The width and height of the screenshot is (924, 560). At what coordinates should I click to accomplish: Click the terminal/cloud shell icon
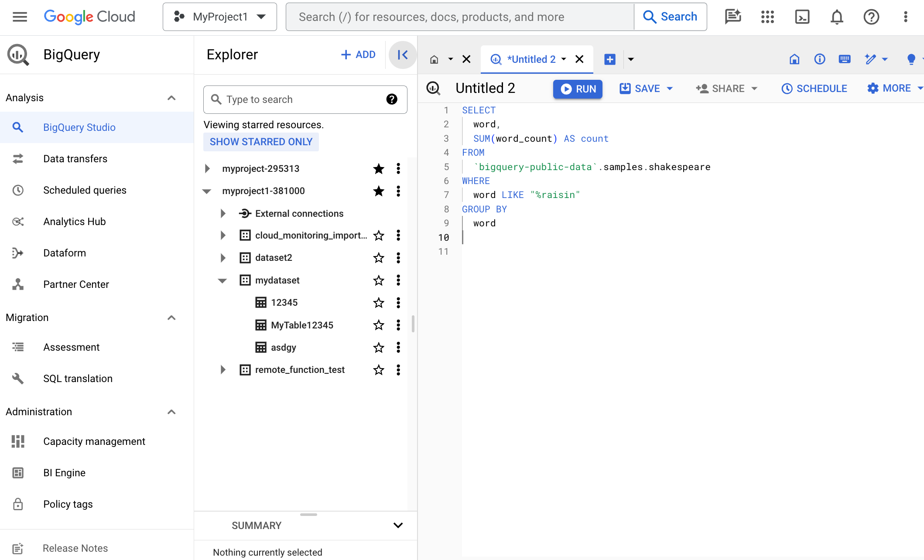802,17
